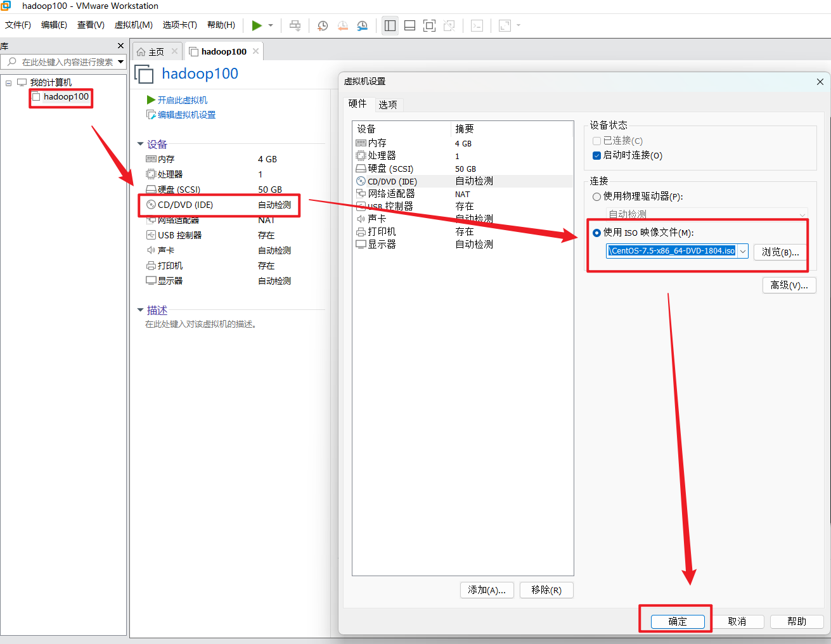Click the 确定 button
Viewport: 831px width, 644px height.
coord(678,622)
